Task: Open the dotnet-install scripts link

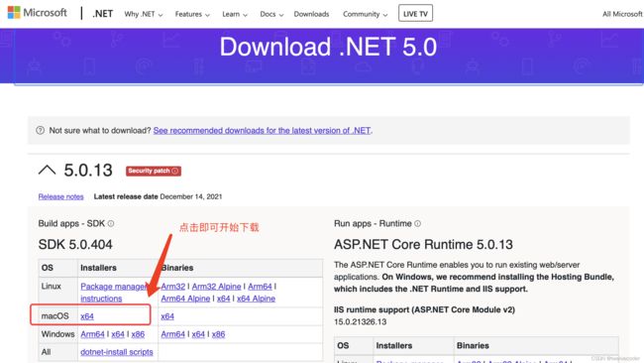Action: pyautogui.click(x=117, y=352)
